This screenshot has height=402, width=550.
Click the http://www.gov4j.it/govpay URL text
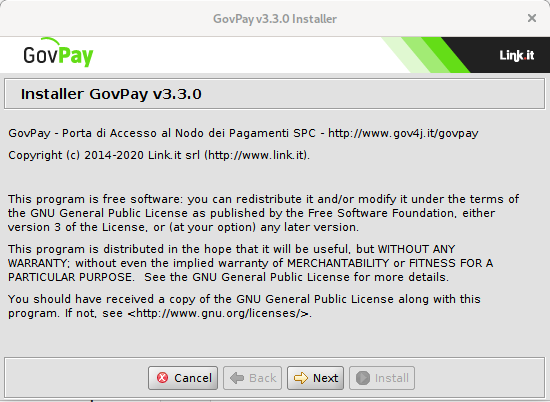click(x=403, y=133)
